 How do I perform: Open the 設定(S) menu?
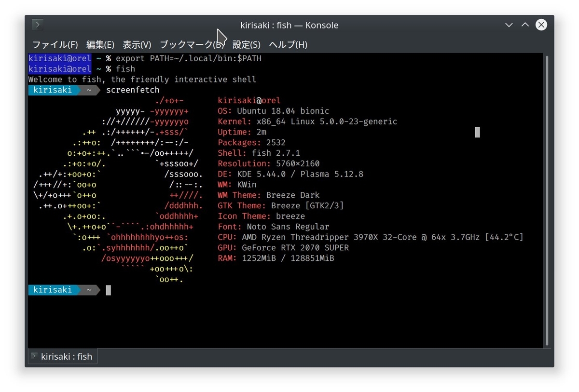tap(247, 45)
